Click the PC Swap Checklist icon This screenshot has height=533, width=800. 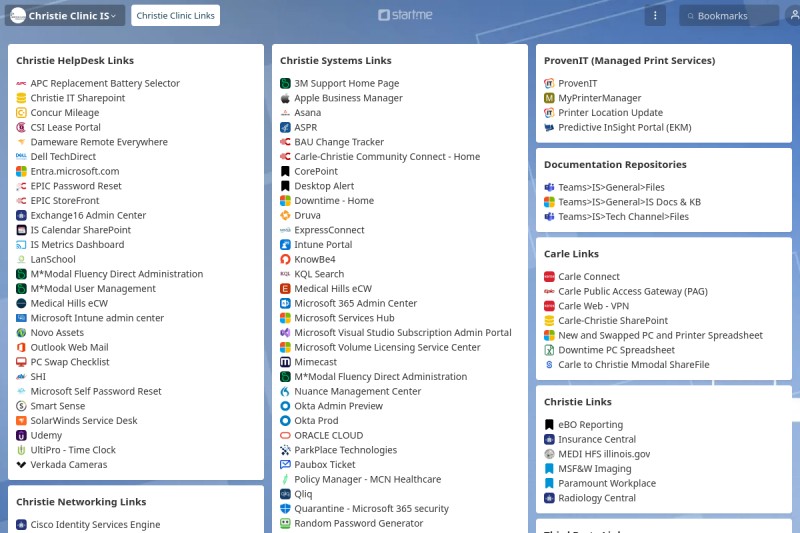point(21,362)
